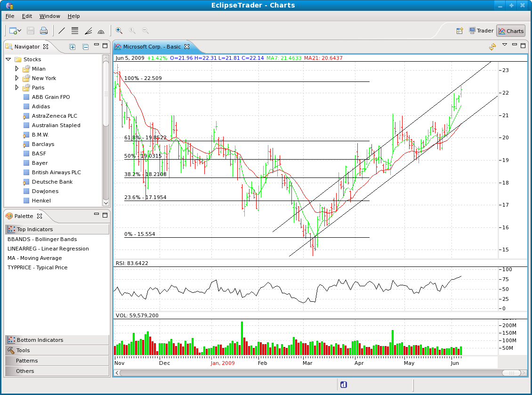Image resolution: width=532 pixels, height=395 pixels.
Task: Select the Fibonacci arcs tool
Action: pyautogui.click(x=101, y=31)
